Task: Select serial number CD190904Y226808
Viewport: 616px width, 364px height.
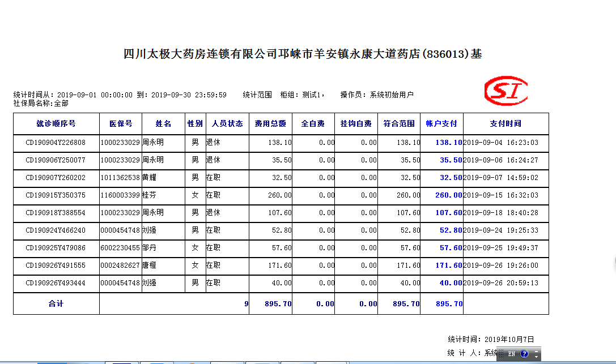Action: pyautogui.click(x=56, y=143)
